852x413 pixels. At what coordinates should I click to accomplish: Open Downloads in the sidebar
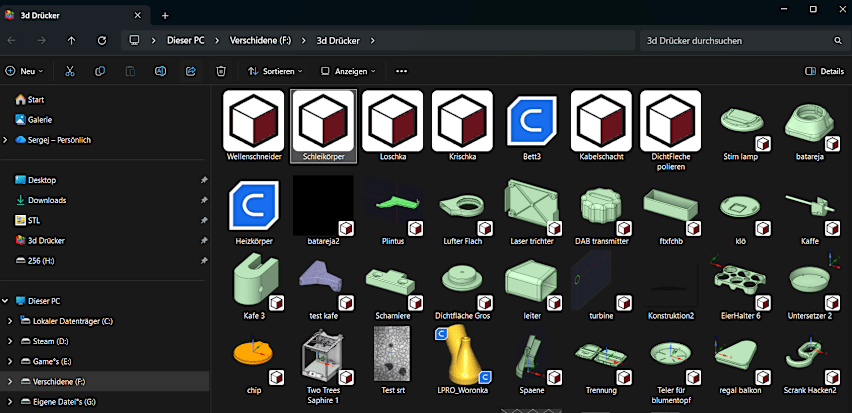pyautogui.click(x=41, y=200)
